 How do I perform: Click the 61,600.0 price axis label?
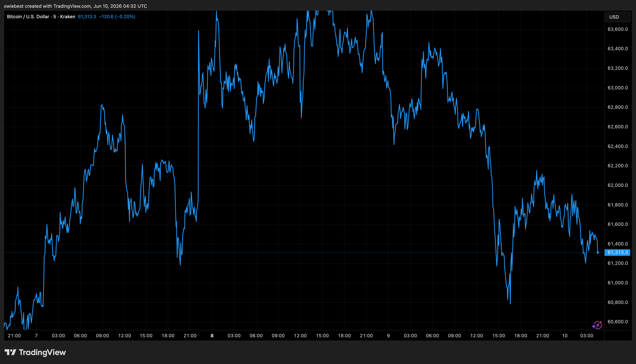[x=618, y=224]
